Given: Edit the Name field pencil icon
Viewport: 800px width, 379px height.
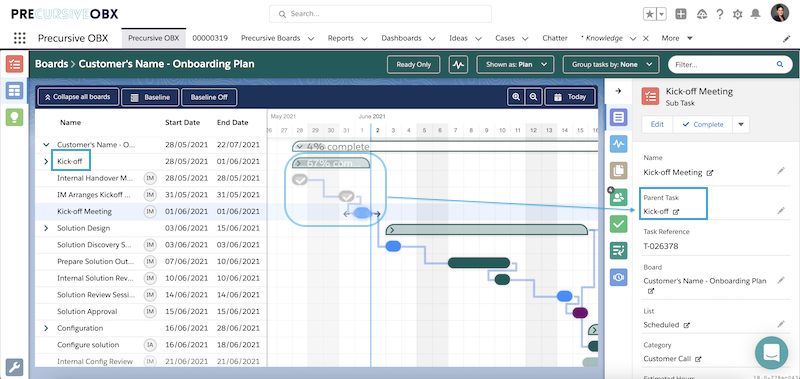Looking at the screenshot, I should point(781,170).
